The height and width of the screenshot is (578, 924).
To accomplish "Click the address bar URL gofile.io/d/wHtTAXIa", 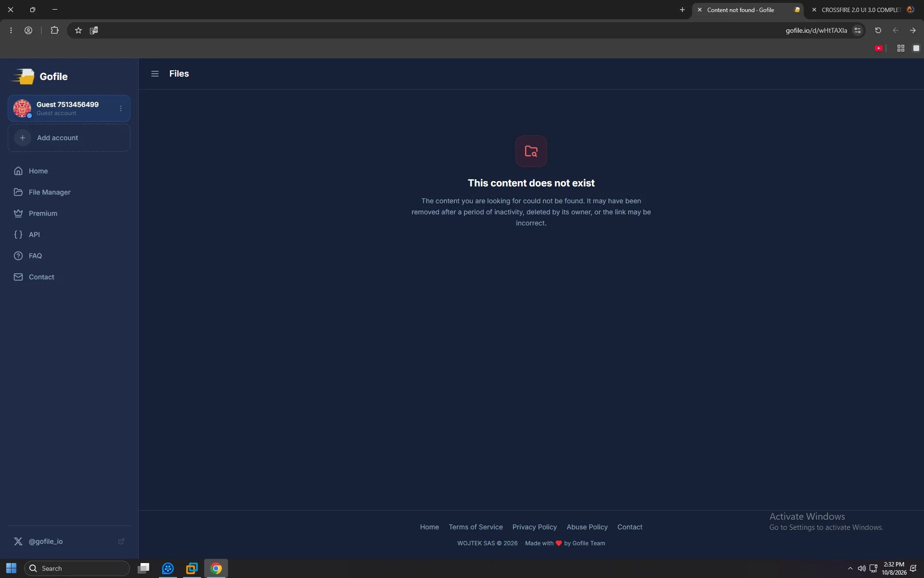I will click(816, 30).
